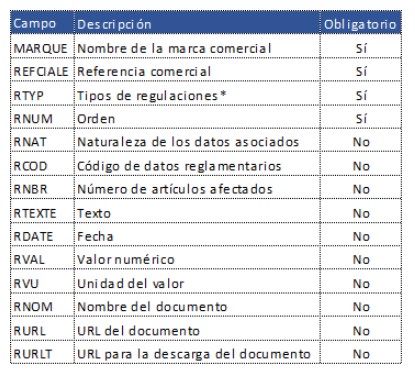Select 'URL para la descarga del documento'
The image size is (415, 374).
click(x=197, y=352)
